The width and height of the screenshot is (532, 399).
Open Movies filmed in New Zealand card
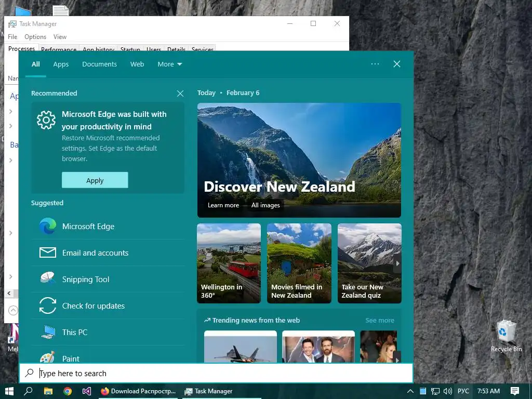pos(299,263)
